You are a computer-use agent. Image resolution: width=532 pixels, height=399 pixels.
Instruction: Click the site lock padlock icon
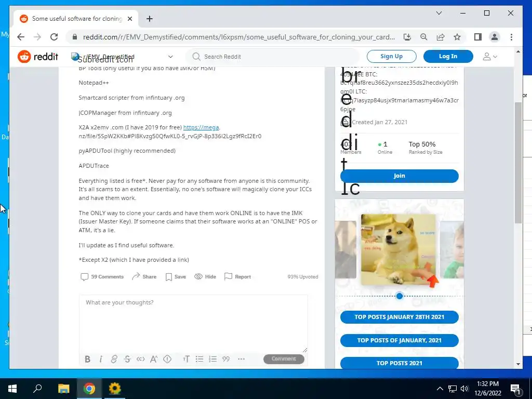[75, 37]
